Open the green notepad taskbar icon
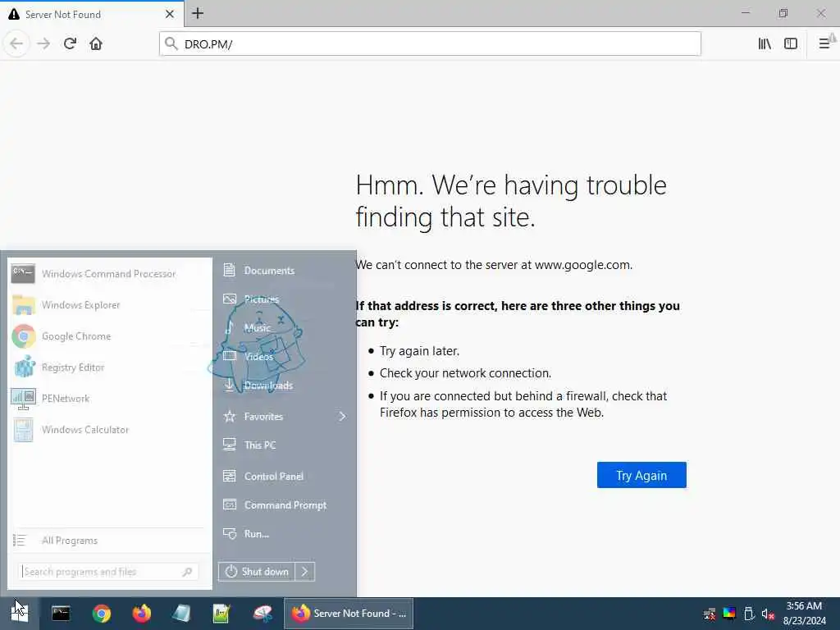 point(221,614)
